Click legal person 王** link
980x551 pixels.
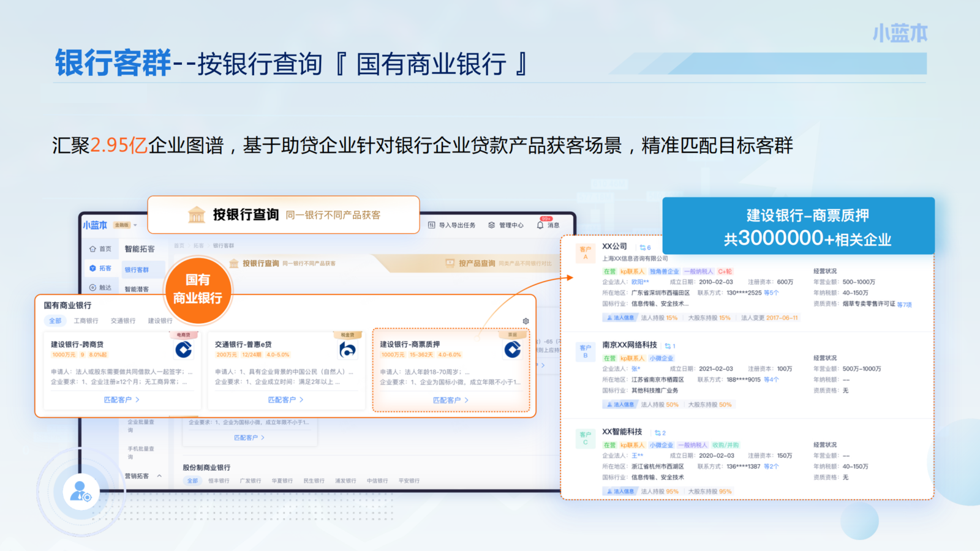coord(638,456)
